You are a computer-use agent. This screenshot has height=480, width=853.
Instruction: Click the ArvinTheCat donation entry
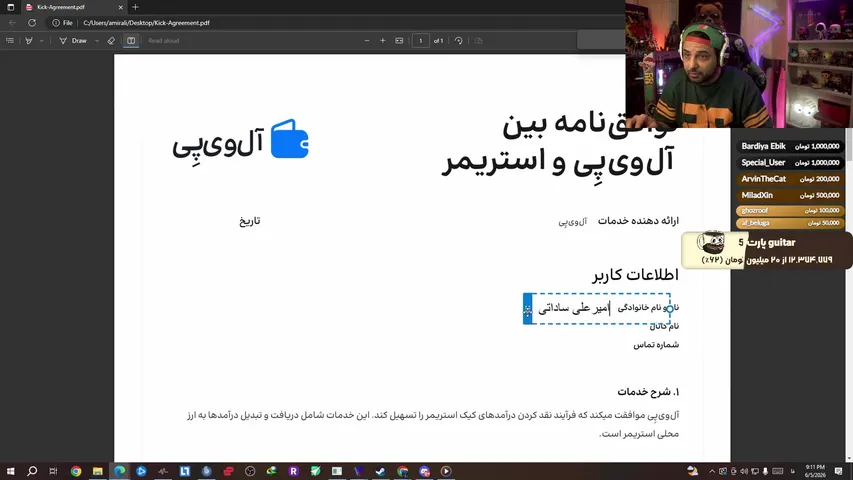point(790,179)
